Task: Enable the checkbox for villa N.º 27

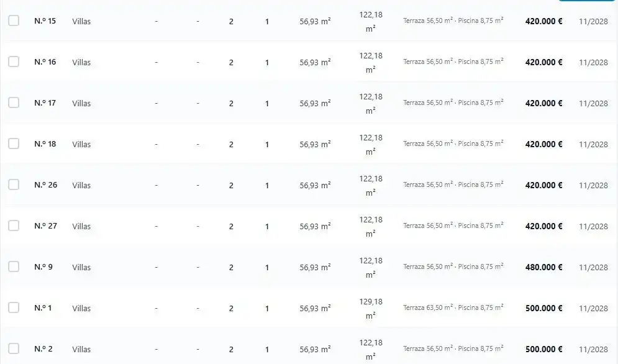Action: (x=14, y=225)
